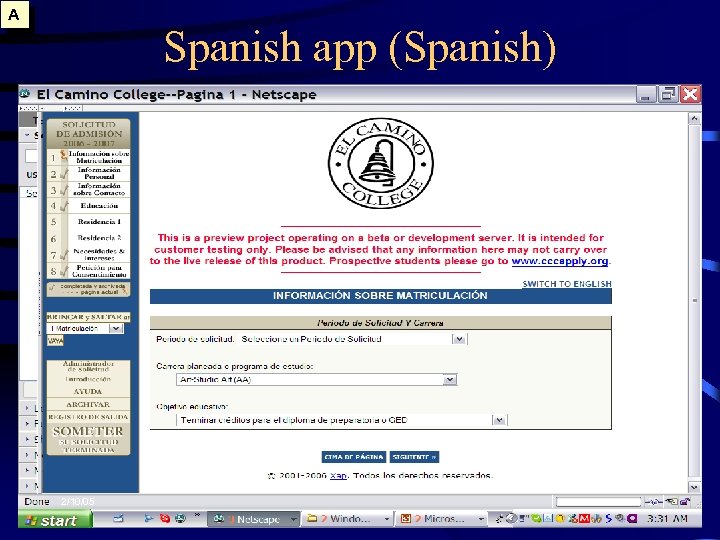Image resolution: width=720 pixels, height=540 pixels.
Task: Click the VAYA go button
Action: pos(56,341)
